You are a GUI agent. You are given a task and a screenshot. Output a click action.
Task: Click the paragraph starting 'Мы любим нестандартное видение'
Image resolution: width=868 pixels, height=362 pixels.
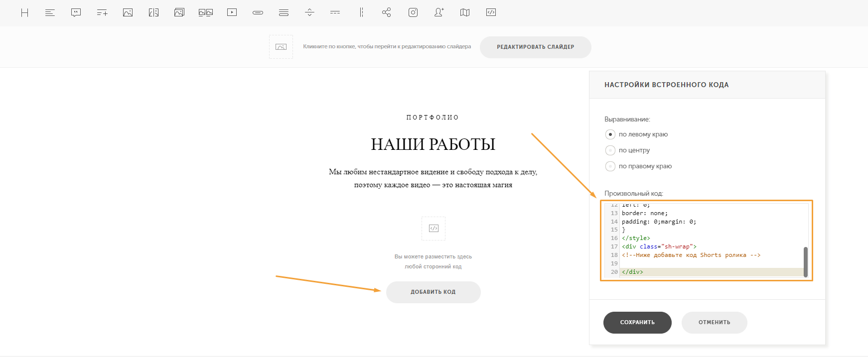click(x=433, y=178)
